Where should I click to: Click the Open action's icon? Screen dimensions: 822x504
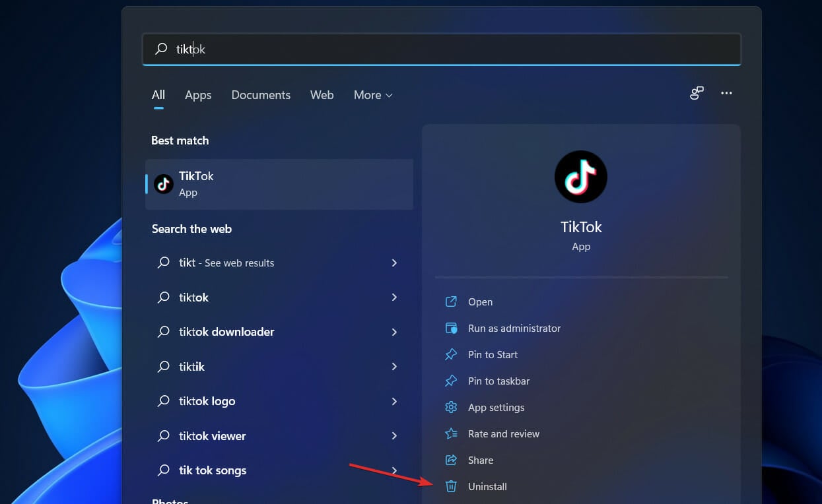click(451, 301)
